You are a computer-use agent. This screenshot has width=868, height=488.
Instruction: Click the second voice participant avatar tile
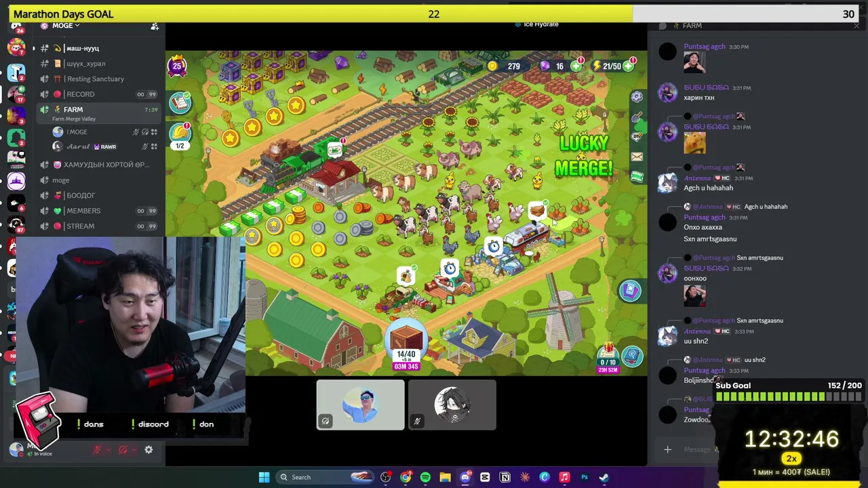(452, 405)
